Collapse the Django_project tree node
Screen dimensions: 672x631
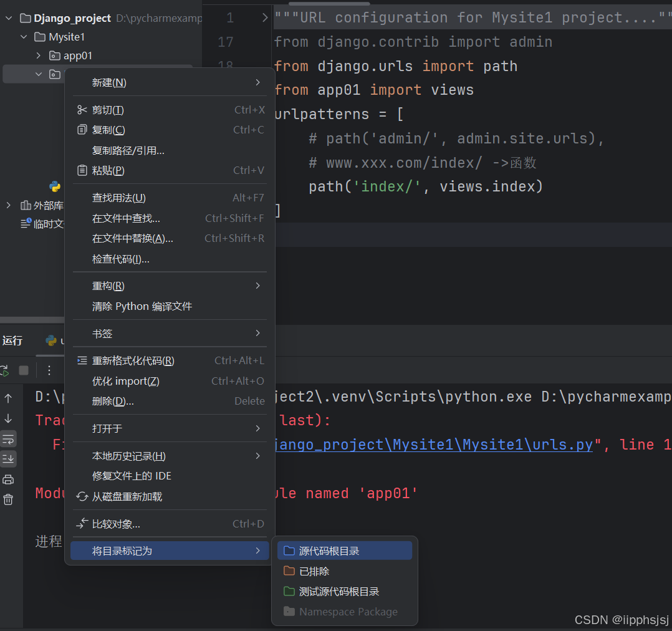[x=7, y=18]
